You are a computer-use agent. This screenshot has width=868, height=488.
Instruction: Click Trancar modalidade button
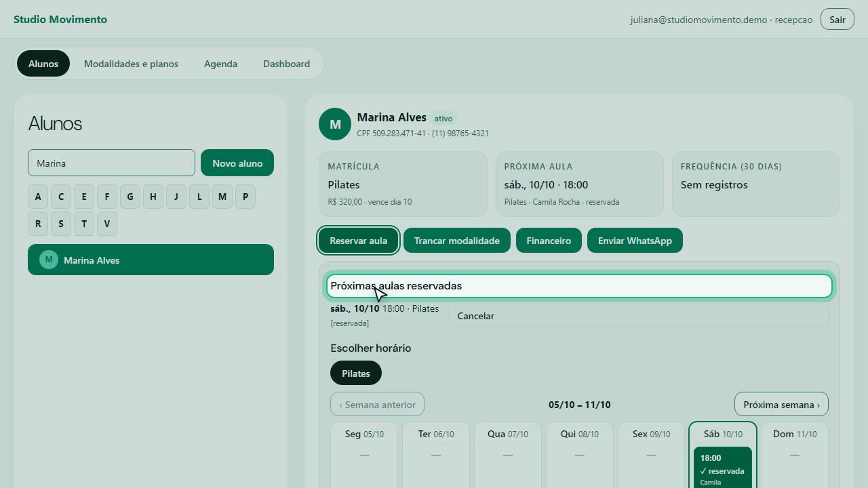(x=457, y=241)
